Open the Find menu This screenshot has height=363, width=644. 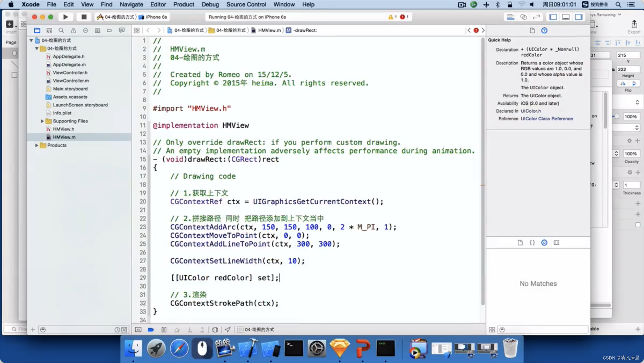pos(106,4)
